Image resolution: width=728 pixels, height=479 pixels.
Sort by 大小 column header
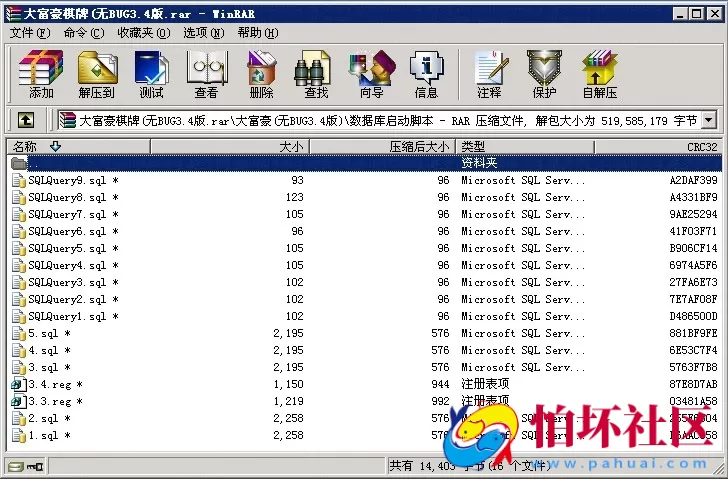coord(230,147)
